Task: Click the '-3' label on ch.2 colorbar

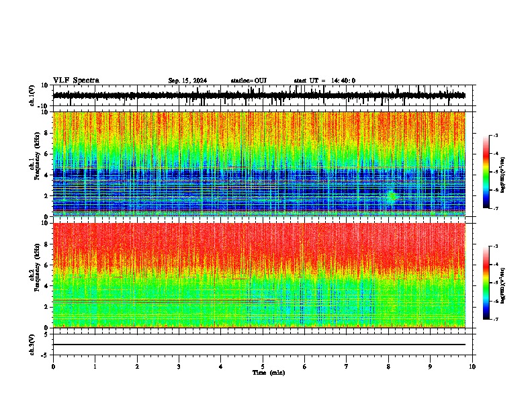Action: [x=496, y=246]
